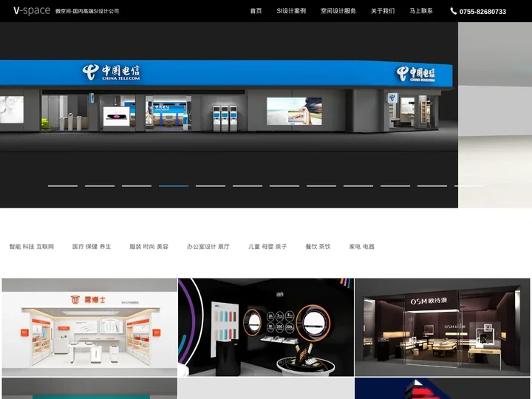Filter cases by 智能 科技 互联网
The width and height of the screenshot is (532, 399).
[x=32, y=247]
